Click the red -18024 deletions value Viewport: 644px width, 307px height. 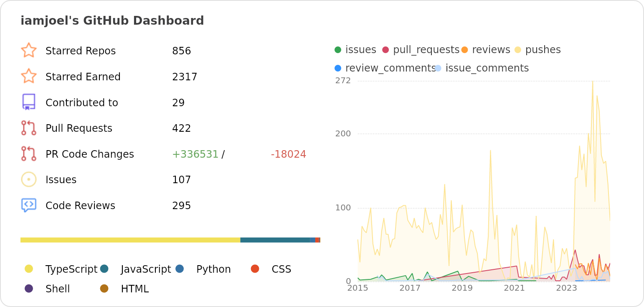click(x=289, y=154)
